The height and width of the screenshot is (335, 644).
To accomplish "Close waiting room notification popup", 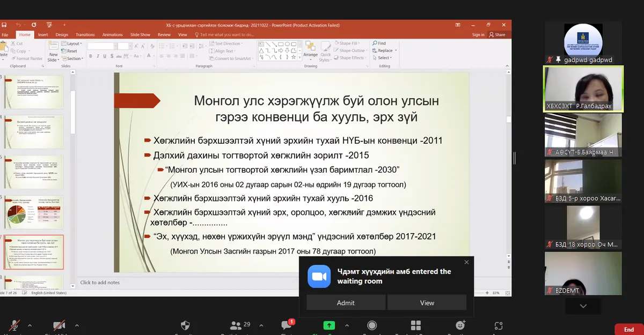I will tap(466, 262).
